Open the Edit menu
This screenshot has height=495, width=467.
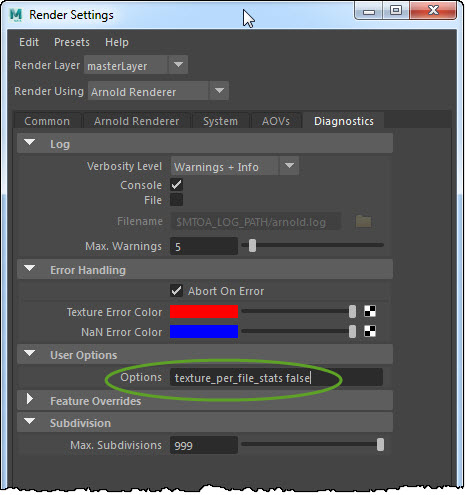click(29, 42)
